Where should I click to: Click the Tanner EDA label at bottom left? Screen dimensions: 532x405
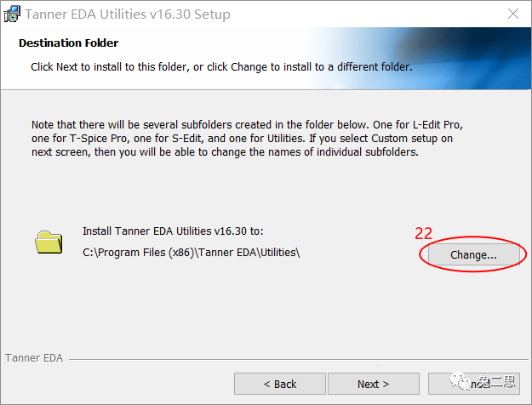pos(34,358)
